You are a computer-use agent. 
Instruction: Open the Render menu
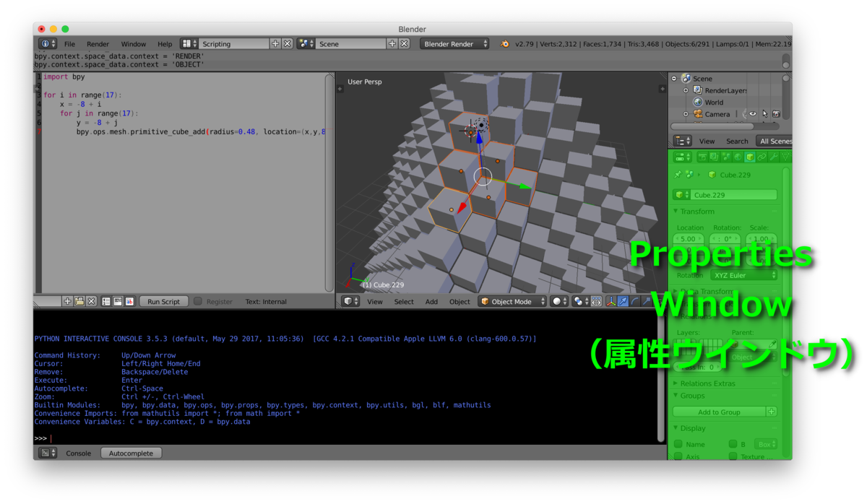(x=98, y=44)
